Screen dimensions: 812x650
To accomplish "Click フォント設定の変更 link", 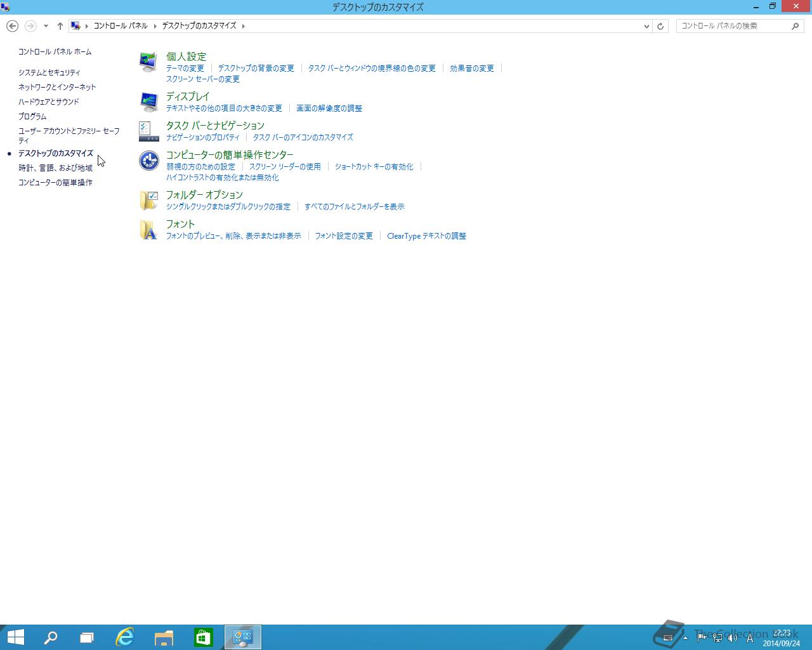I will point(344,236).
